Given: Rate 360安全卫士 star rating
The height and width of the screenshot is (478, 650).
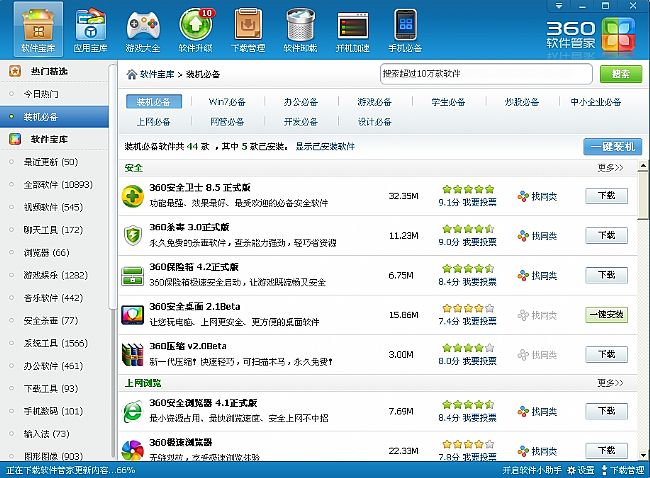Looking at the screenshot, I should pos(468,189).
